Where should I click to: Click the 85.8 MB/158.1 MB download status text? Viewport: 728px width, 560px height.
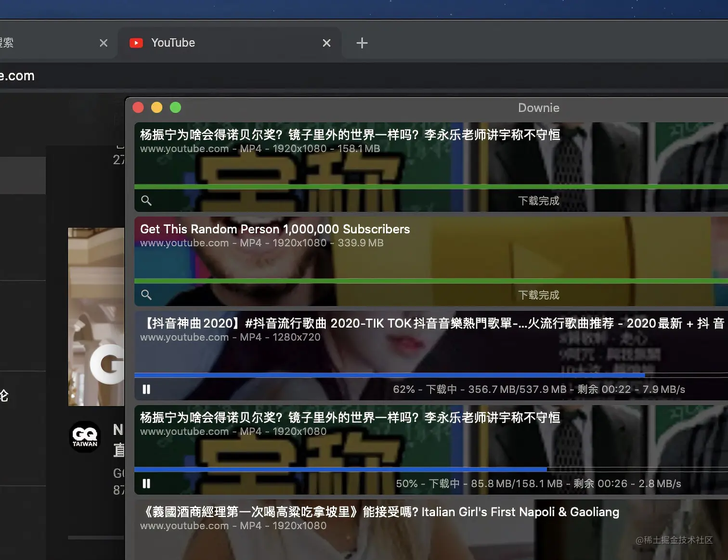539,483
